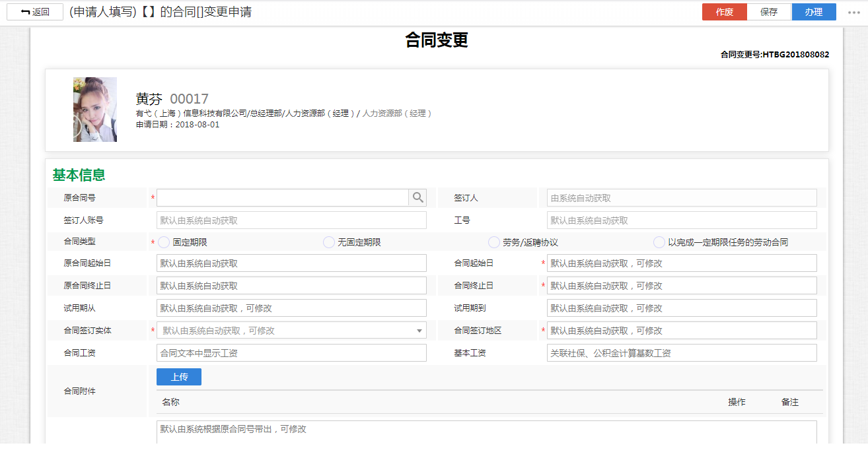Click the 合同附件 row label
The width and height of the screenshot is (868, 462).
pos(80,391)
